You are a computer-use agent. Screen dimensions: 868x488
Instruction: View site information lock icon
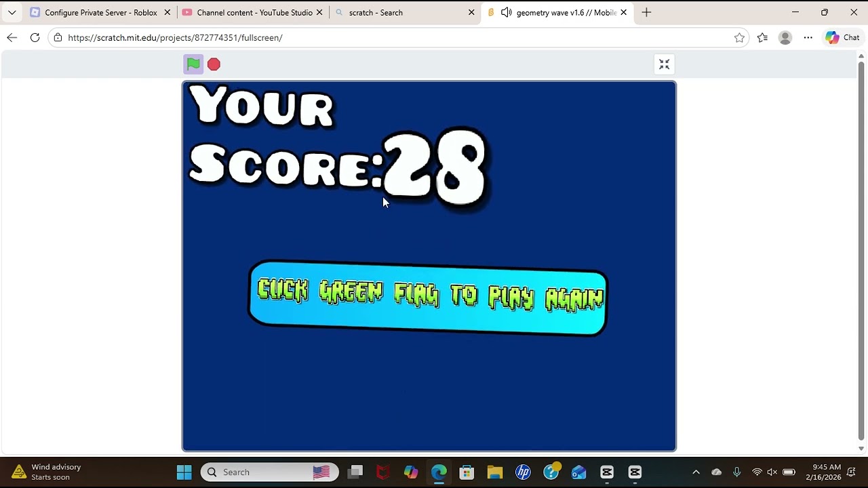pos(58,38)
